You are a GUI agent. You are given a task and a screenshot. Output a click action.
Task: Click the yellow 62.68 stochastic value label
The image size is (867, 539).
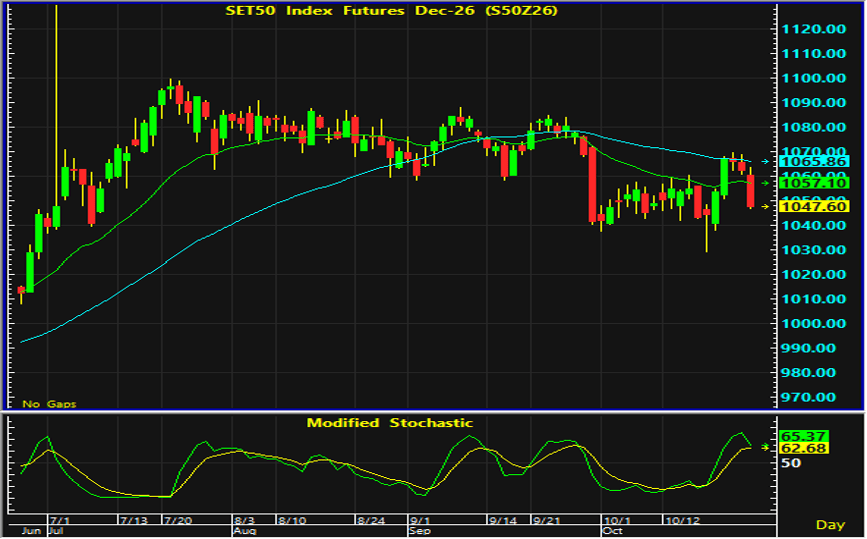803,448
